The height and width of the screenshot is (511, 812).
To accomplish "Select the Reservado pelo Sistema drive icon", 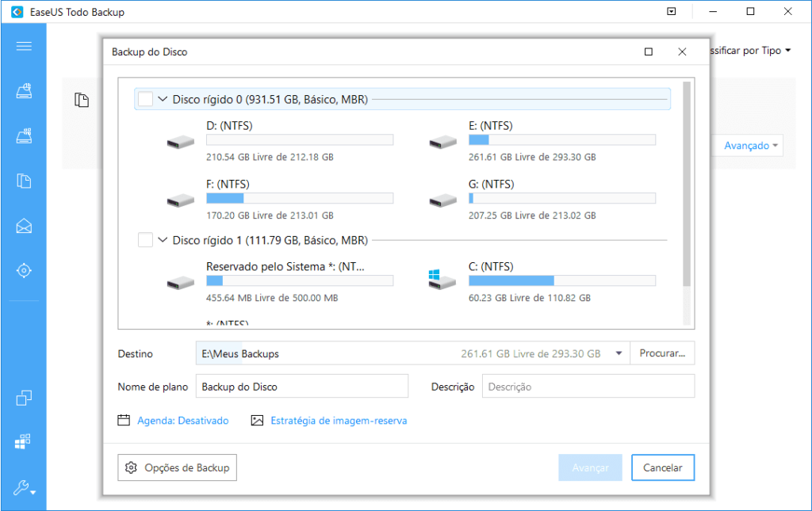I will tap(180, 282).
